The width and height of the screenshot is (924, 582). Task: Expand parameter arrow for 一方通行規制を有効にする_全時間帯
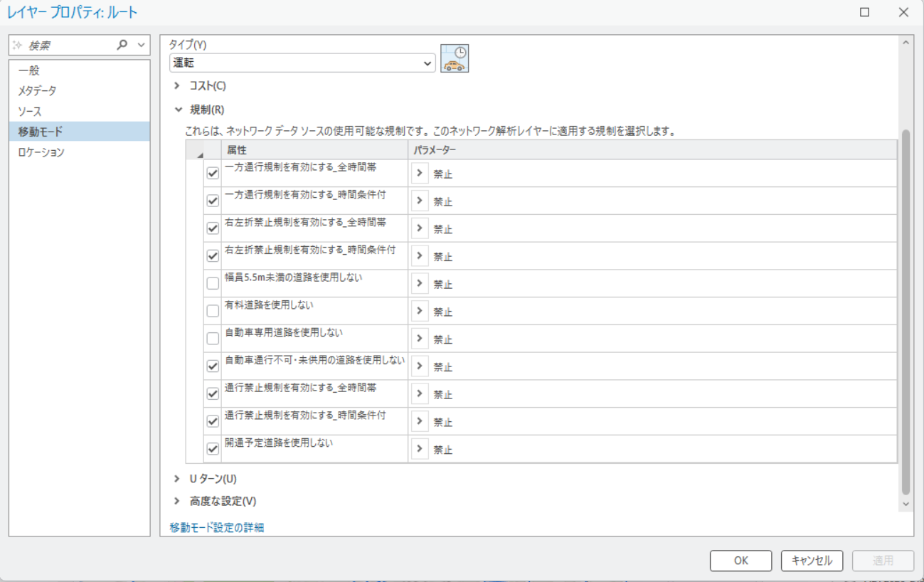pyautogui.click(x=419, y=173)
